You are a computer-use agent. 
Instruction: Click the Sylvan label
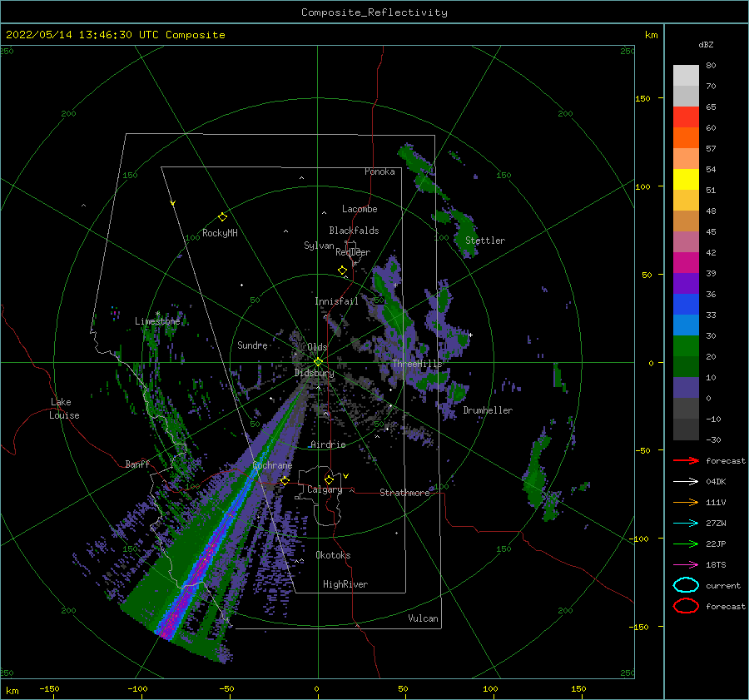(x=319, y=246)
